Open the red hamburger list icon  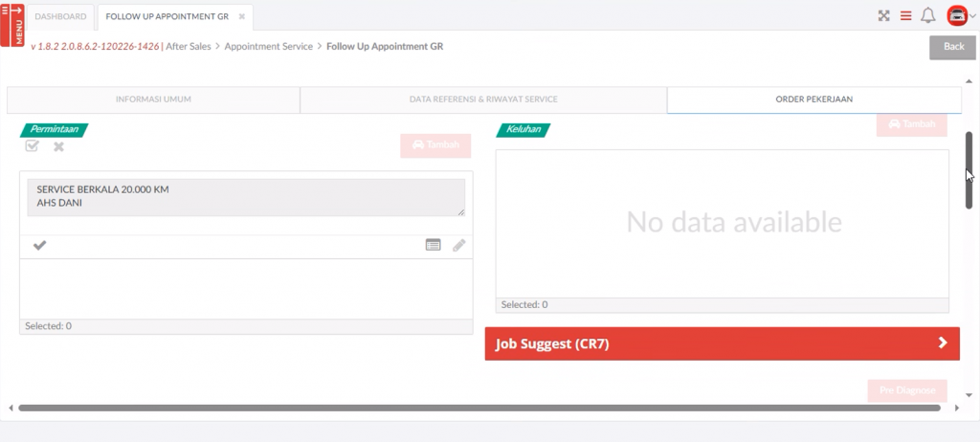coord(905,16)
